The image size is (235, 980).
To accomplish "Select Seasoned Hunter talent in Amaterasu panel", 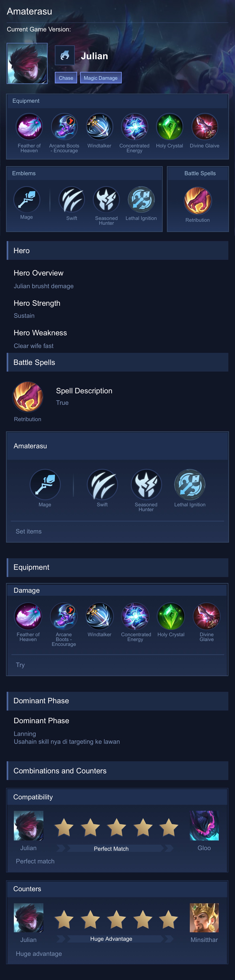I will tap(146, 484).
